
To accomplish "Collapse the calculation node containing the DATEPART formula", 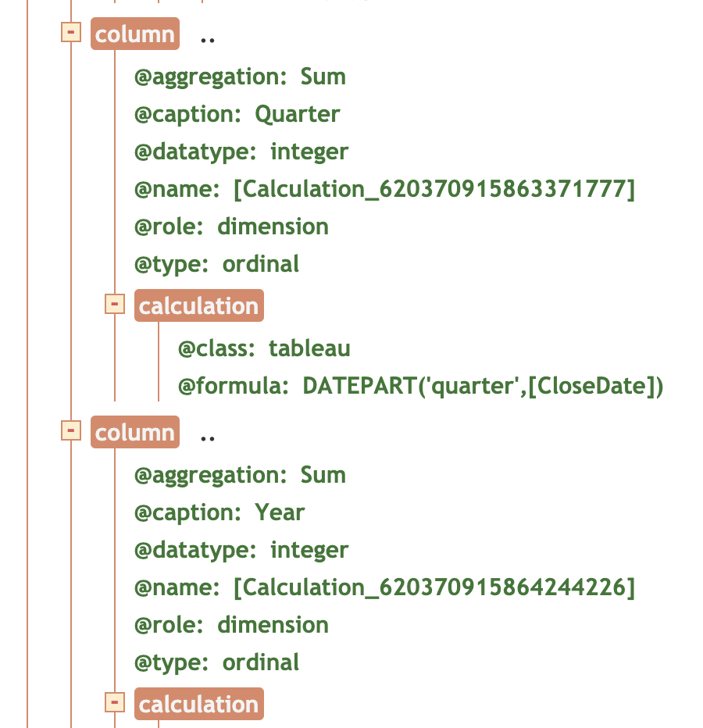I will pyautogui.click(x=115, y=304).
